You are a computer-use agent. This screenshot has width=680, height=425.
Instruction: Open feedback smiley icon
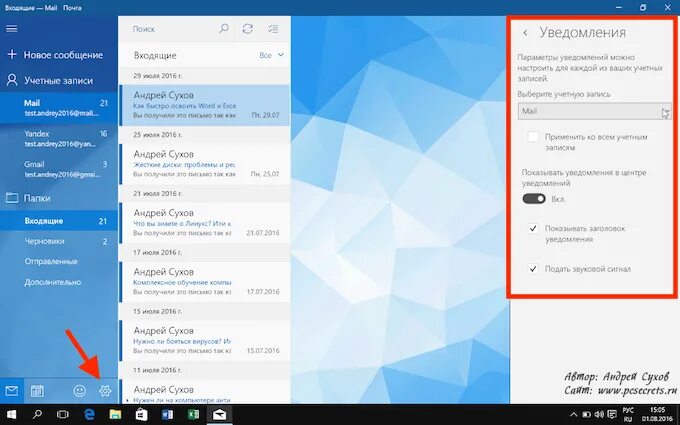pyautogui.click(x=79, y=391)
